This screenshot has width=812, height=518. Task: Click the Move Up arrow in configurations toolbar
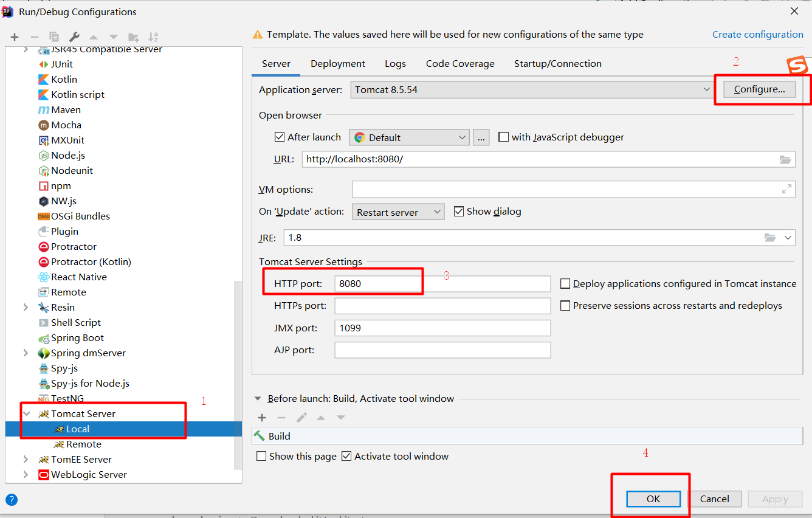tap(94, 37)
